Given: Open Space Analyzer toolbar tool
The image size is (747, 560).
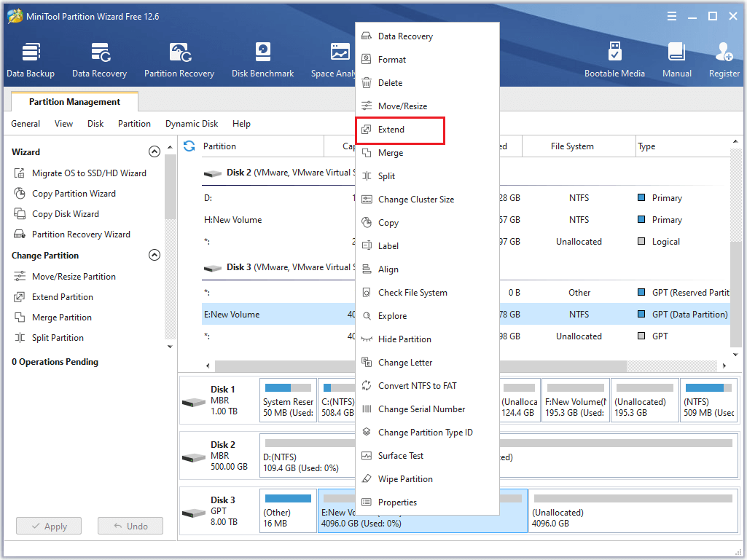Looking at the screenshot, I should 334,60.
